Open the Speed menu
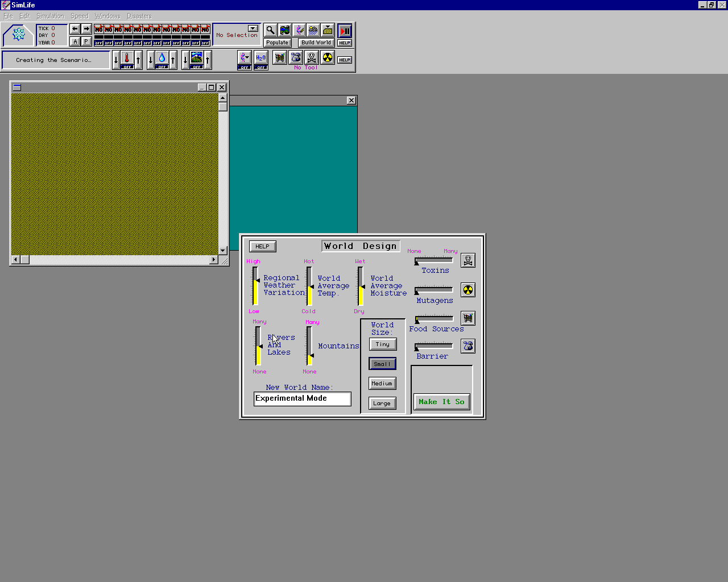 tap(79, 16)
